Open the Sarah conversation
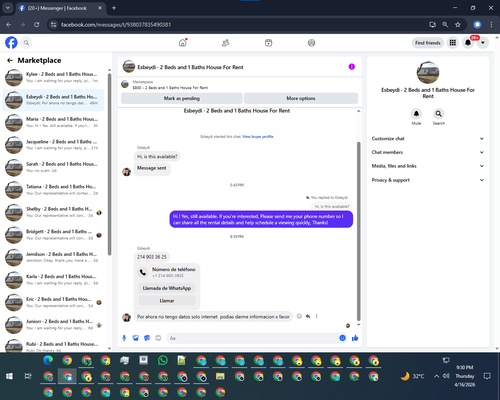 pos(53,167)
